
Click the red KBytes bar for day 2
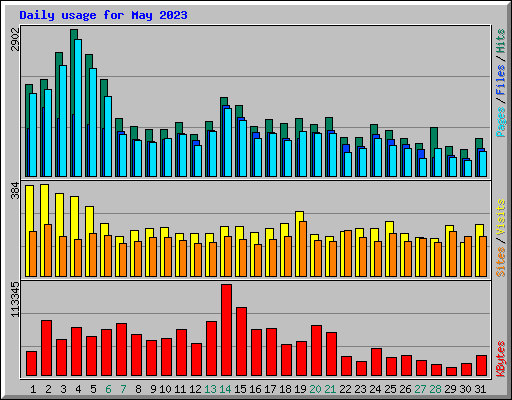46,348
